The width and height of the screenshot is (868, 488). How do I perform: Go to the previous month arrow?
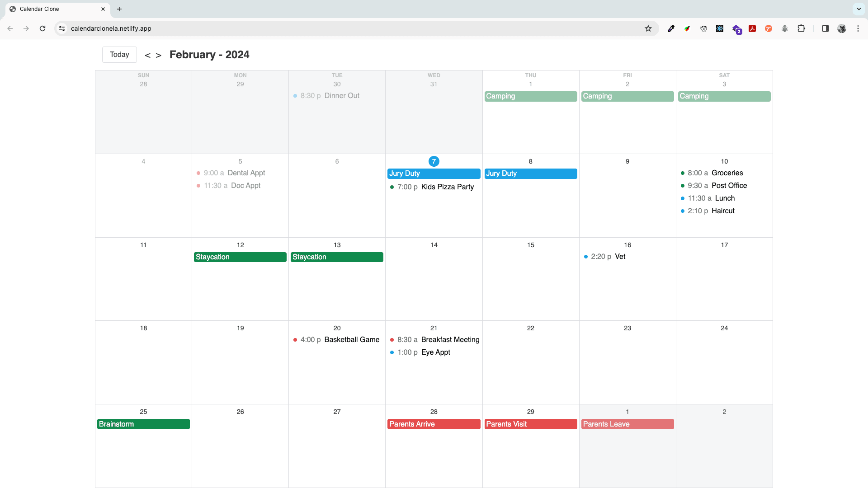tap(147, 55)
